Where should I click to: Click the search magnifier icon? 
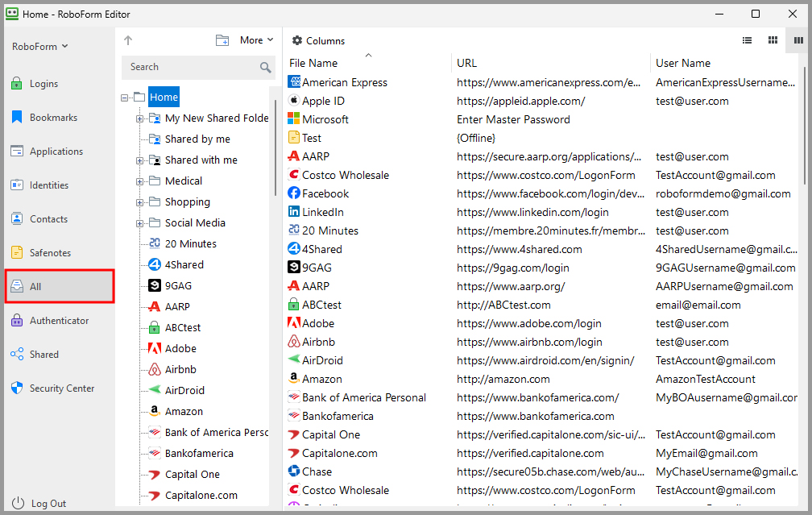click(266, 67)
